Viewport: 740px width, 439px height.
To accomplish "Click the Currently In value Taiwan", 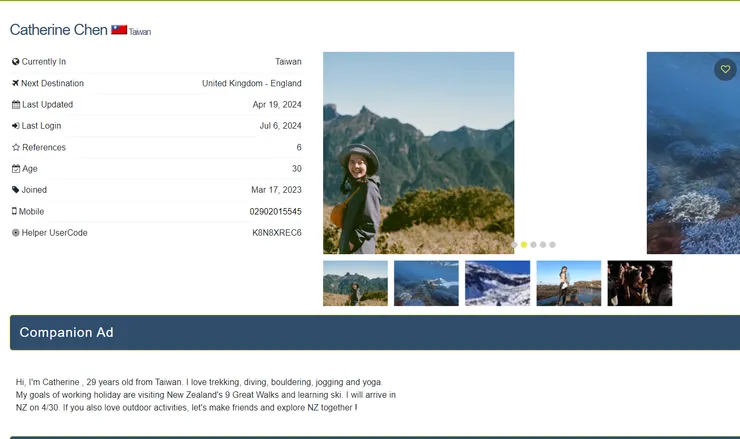I will [288, 61].
